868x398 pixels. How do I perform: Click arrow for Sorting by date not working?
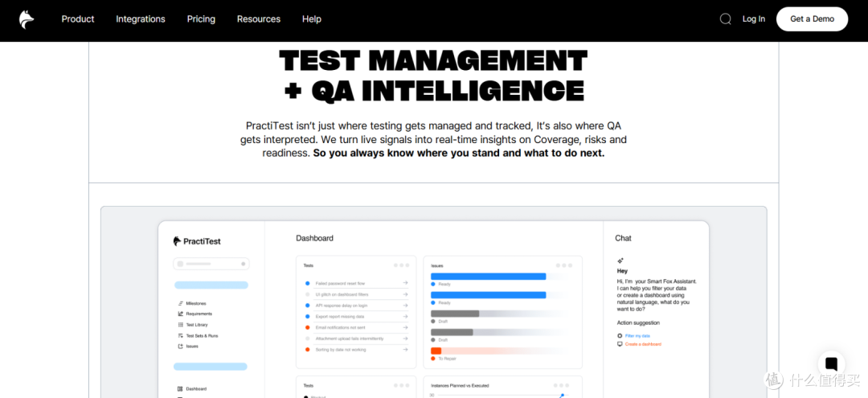[405, 350]
